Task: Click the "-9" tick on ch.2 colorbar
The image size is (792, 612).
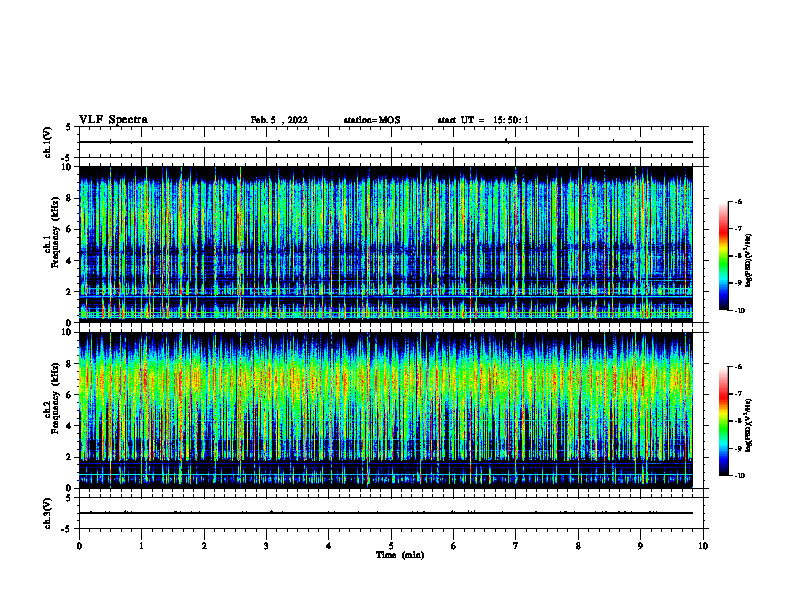Action: (738, 448)
